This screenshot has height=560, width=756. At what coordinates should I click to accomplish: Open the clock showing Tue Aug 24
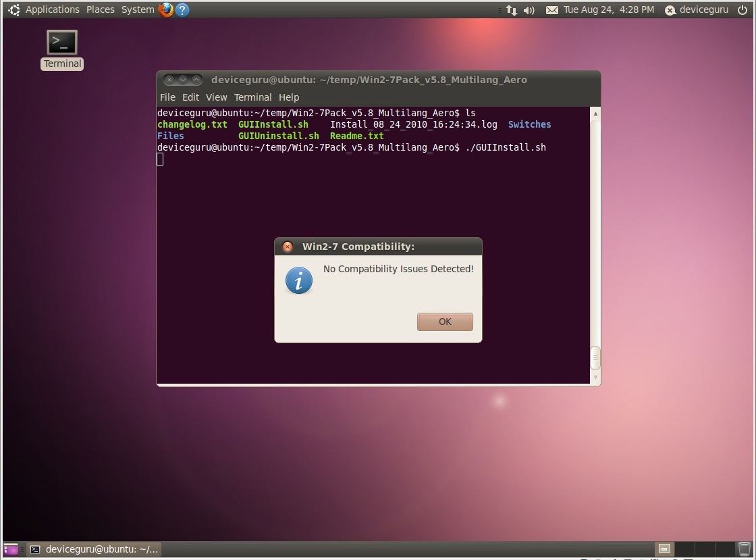coord(608,9)
